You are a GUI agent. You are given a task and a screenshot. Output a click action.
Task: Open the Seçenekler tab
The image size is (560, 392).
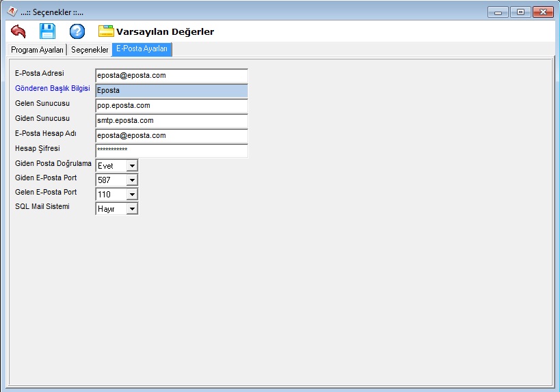(90, 50)
